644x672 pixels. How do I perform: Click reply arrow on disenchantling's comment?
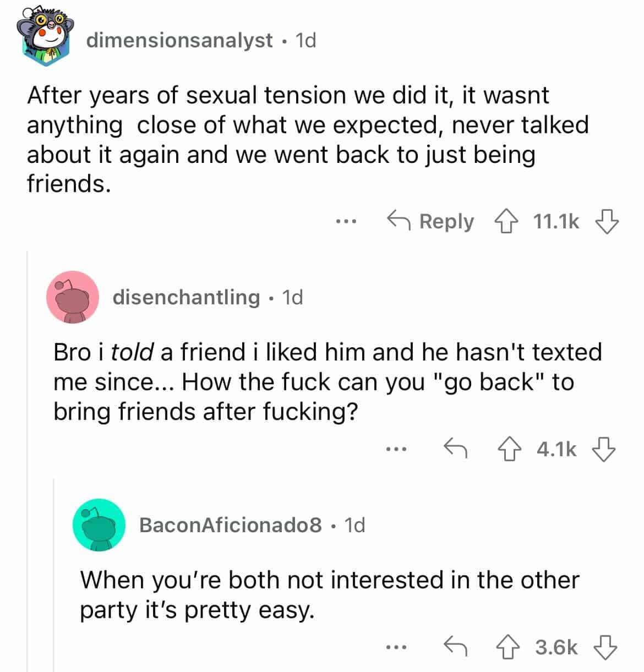coord(456,450)
